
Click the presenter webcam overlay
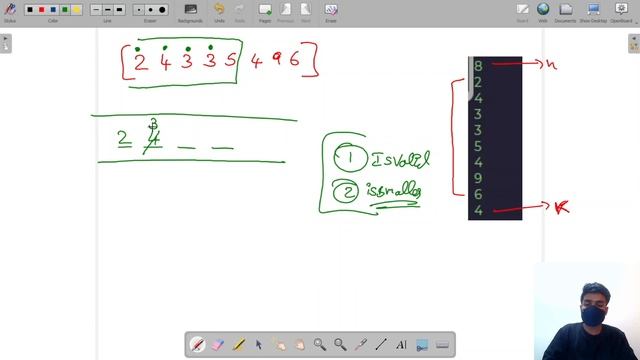coord(587,312)
